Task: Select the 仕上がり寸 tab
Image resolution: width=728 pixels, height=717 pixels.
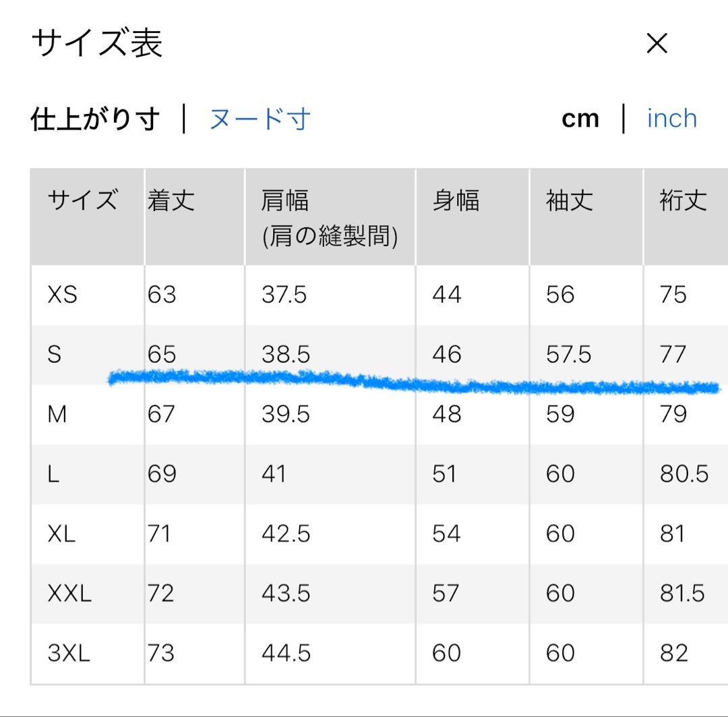Action: click(95, 119)
